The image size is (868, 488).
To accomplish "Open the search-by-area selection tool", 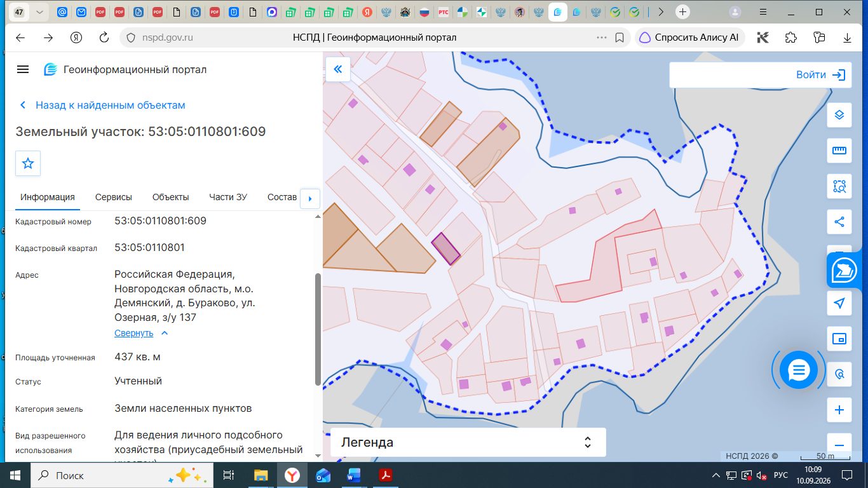I will (x=839, y=186).
